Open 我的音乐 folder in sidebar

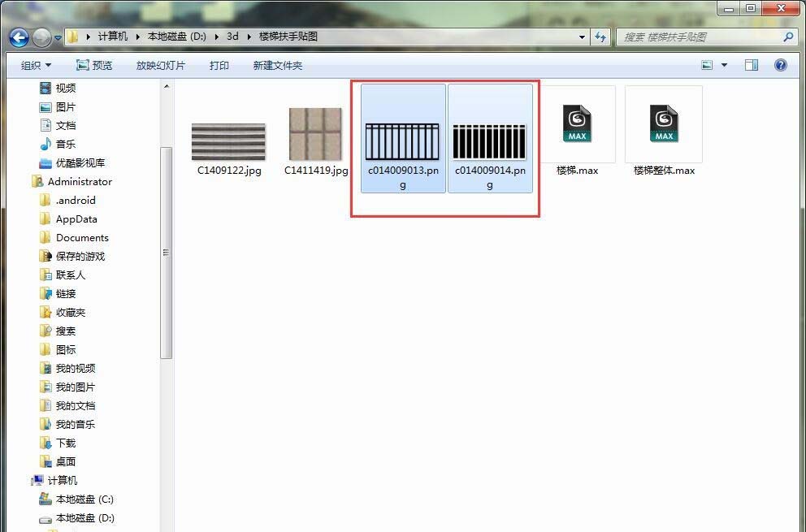click(x=67, y=424)
